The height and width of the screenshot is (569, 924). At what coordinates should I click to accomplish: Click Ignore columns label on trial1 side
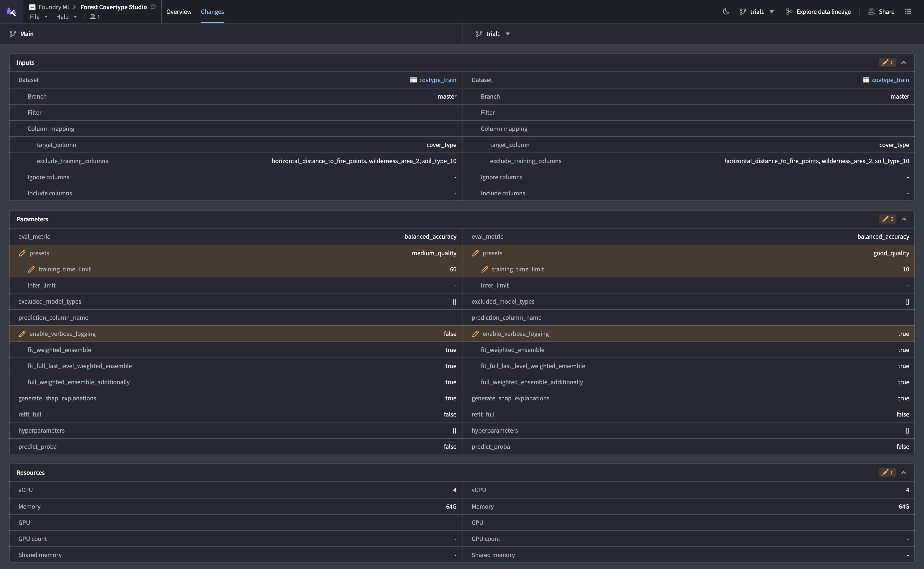point(502,177)
